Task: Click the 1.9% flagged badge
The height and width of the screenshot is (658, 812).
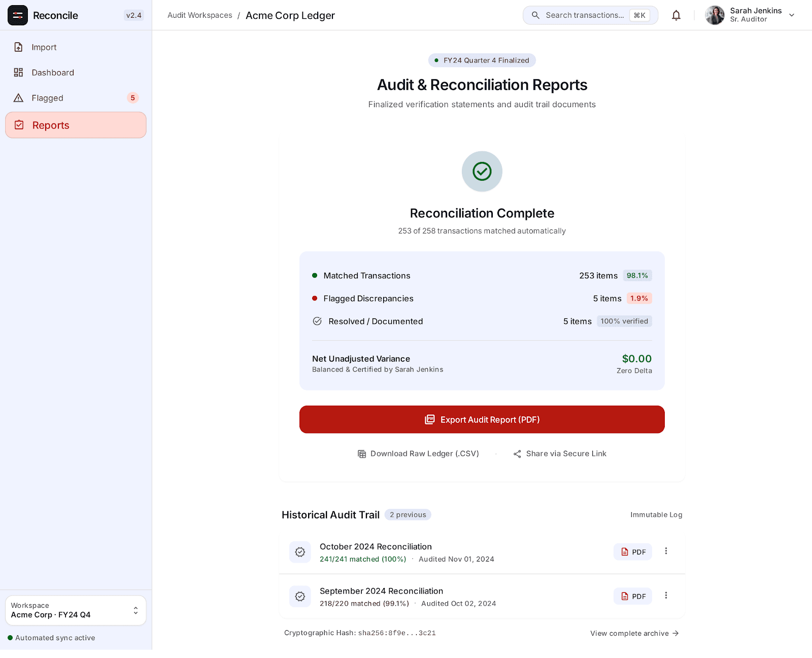Action: tap(639, 299)
